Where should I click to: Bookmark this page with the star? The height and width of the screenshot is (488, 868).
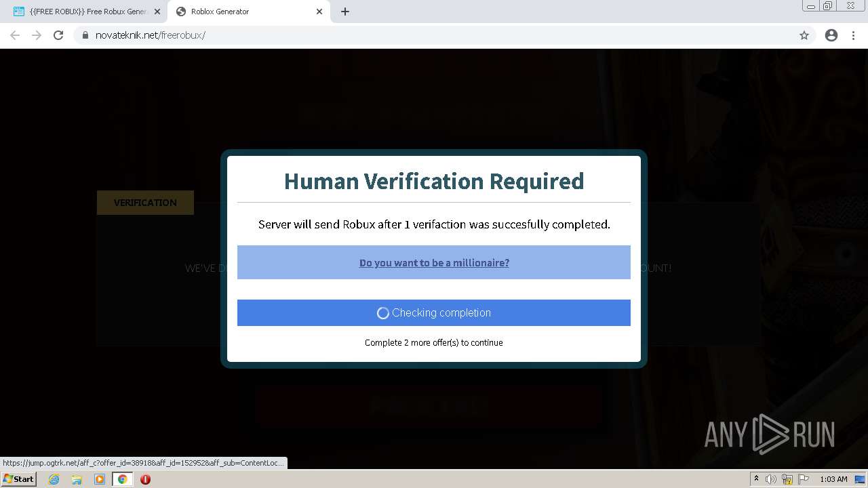coord(804,35)
